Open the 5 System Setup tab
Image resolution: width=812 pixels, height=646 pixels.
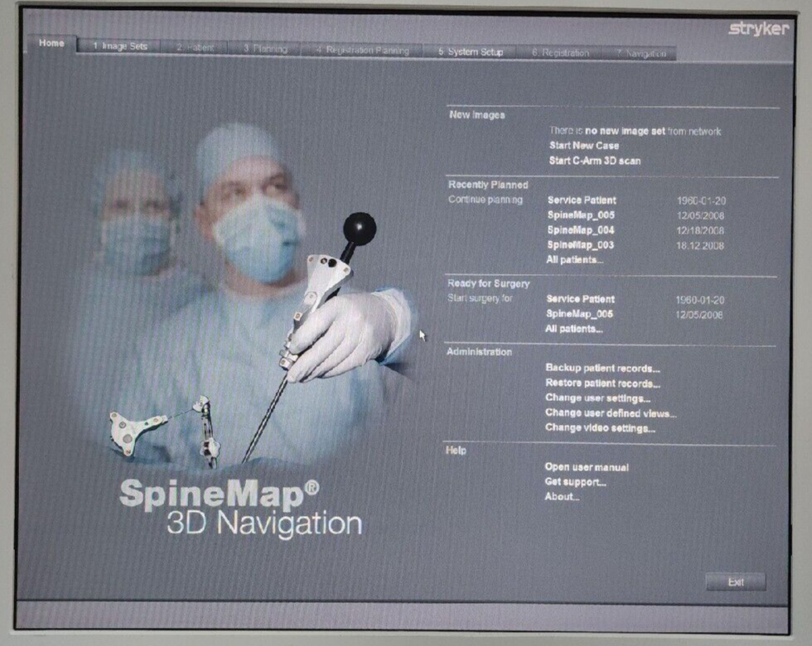(471, 52)
